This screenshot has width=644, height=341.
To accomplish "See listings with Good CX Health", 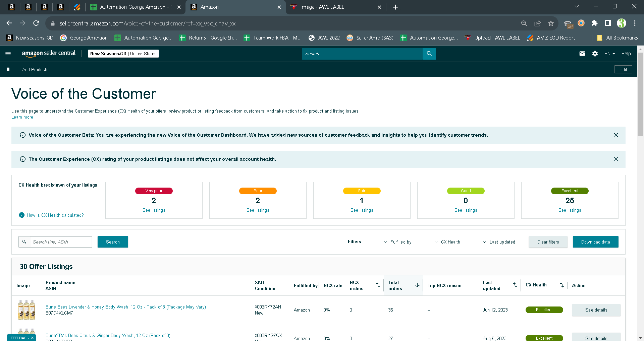I will [x=466, y=210].
